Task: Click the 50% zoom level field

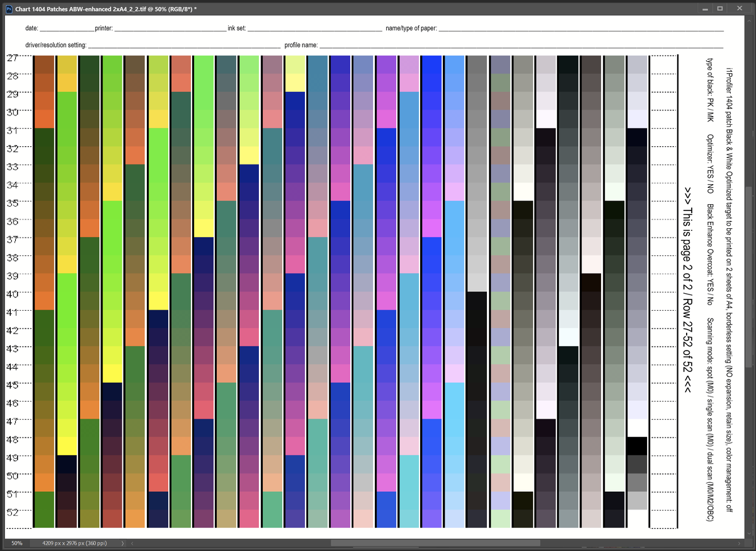Action: tap(17, 543)
